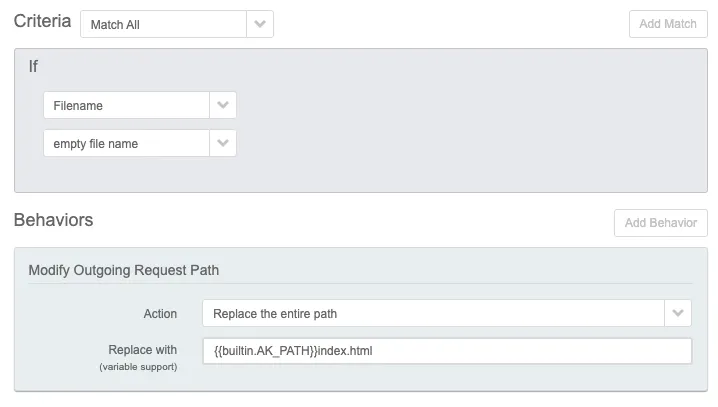Click the Replace with field label
Image resolution: width=718 pixels, height=407 pixels.
click(x=142, y=350)
